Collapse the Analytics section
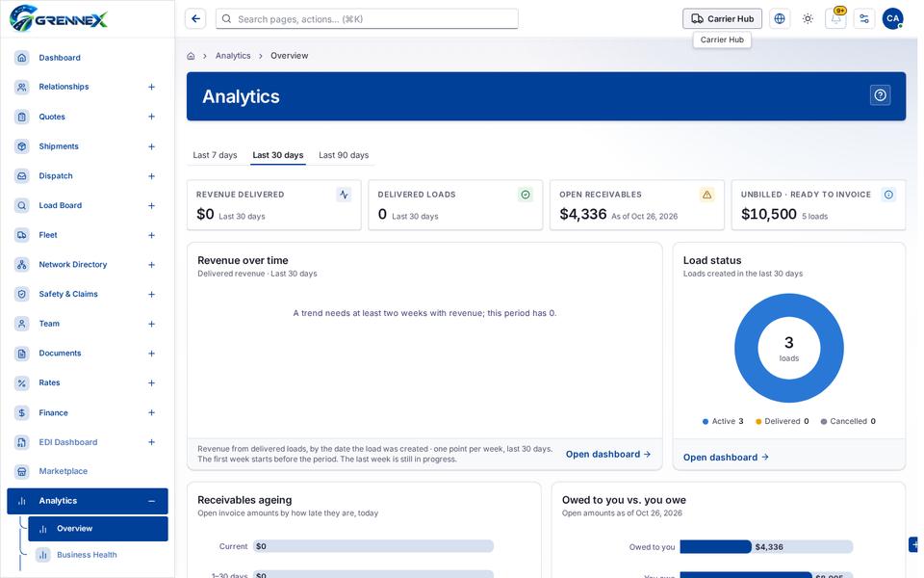This screenshot has height=578, width=924. coord(151,501)
